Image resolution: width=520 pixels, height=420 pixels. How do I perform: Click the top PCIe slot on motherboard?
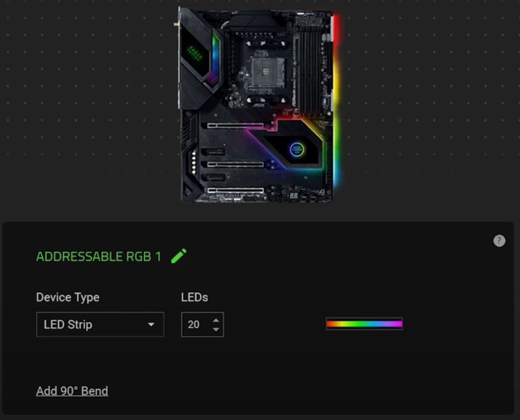(235, 125)
